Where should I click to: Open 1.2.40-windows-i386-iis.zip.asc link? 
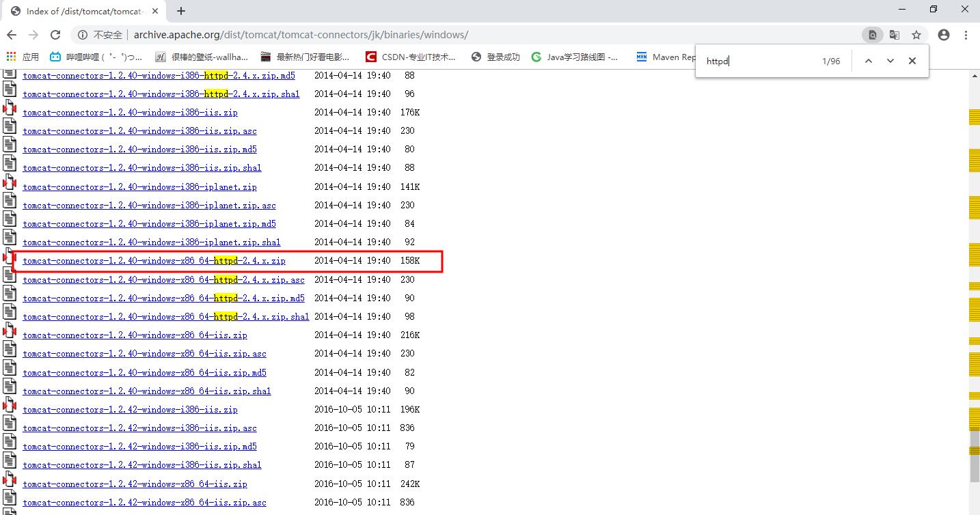tap(139, 130)
